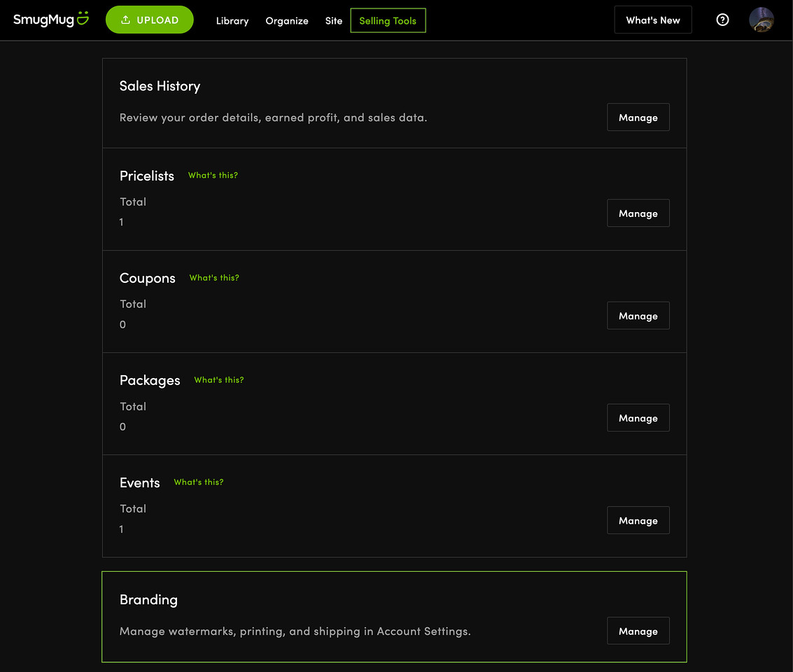
Task: Click the Coupons heading
Action: 147,279
